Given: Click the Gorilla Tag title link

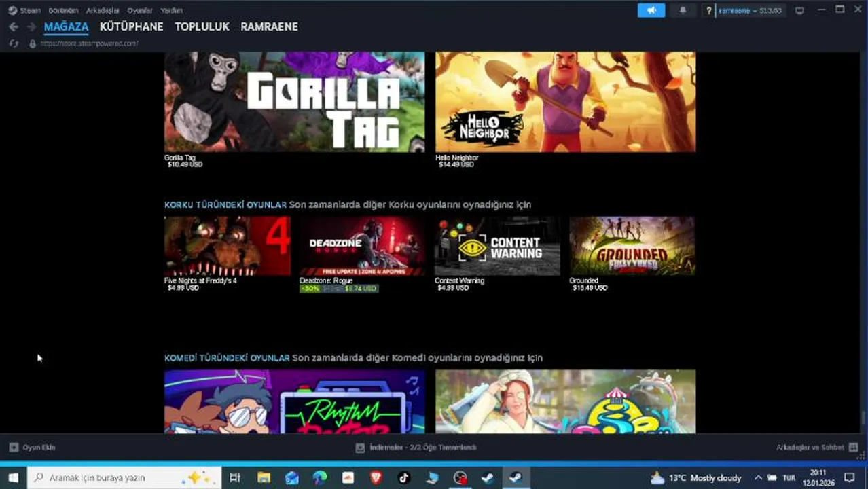Looking at the screenshot, I should tap(179, 158).
